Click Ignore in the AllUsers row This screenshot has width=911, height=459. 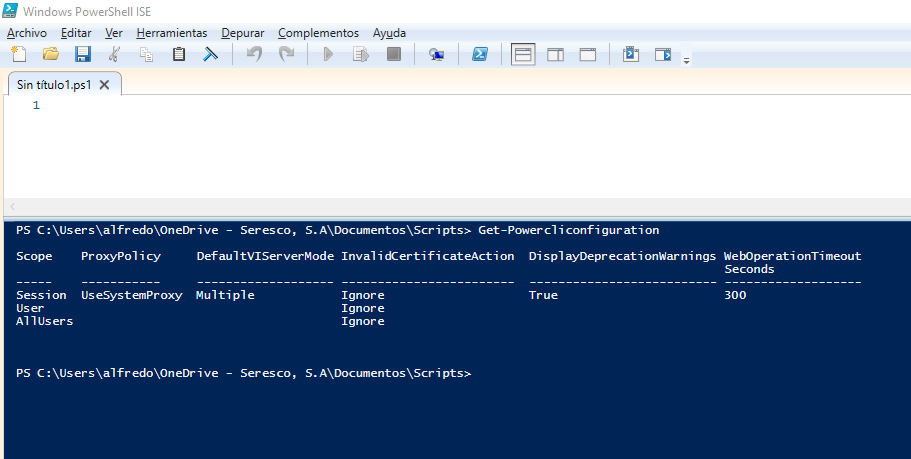[363, 321]
